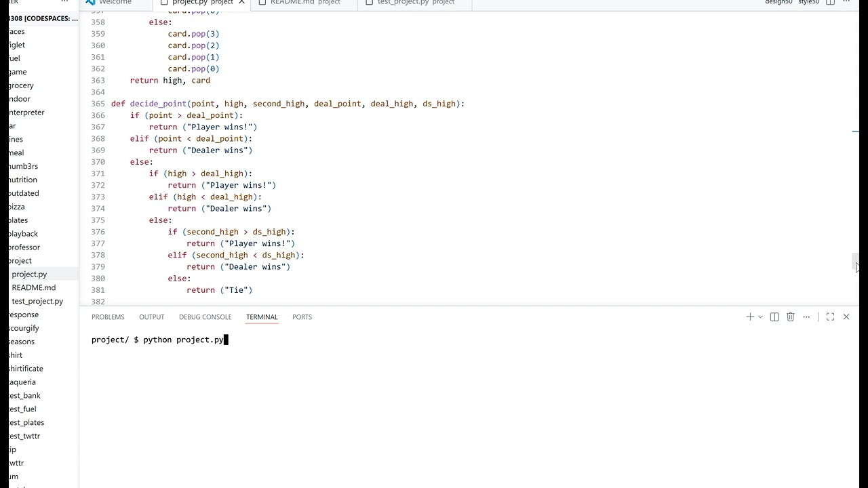Open test_project.py in the file explorer

(37, 301)
